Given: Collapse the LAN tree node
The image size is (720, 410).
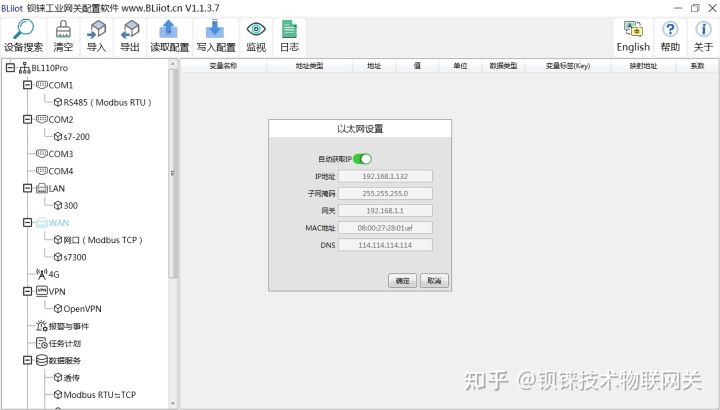Looking at the screenshot, I should pyautogui.click(x=28, y=188).
